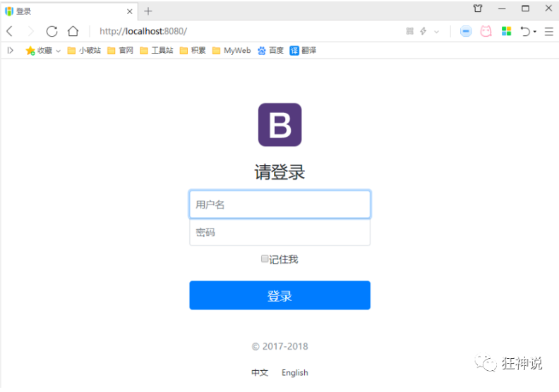559x392 pixels.
Task: Open the colorful four-square apps icon
Action: [506, 31]
